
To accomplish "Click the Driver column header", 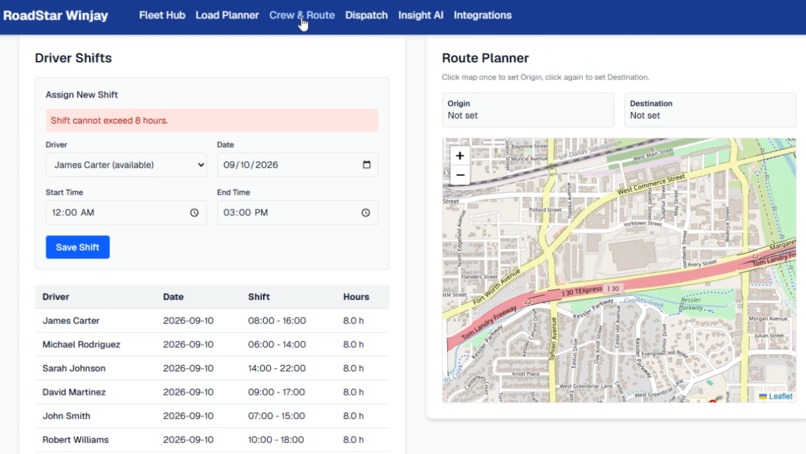I will click(56, 297).
